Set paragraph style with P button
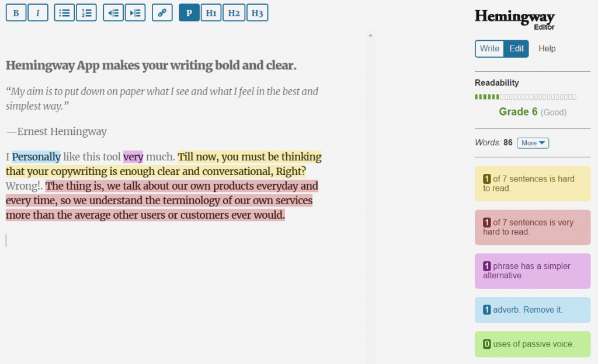 click(x=189, y=13)
